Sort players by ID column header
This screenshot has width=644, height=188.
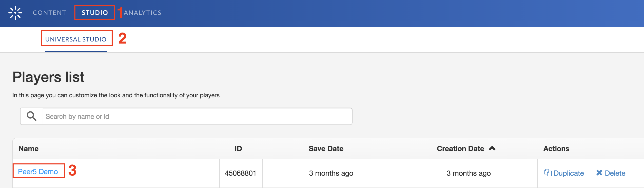coord(238,149)
